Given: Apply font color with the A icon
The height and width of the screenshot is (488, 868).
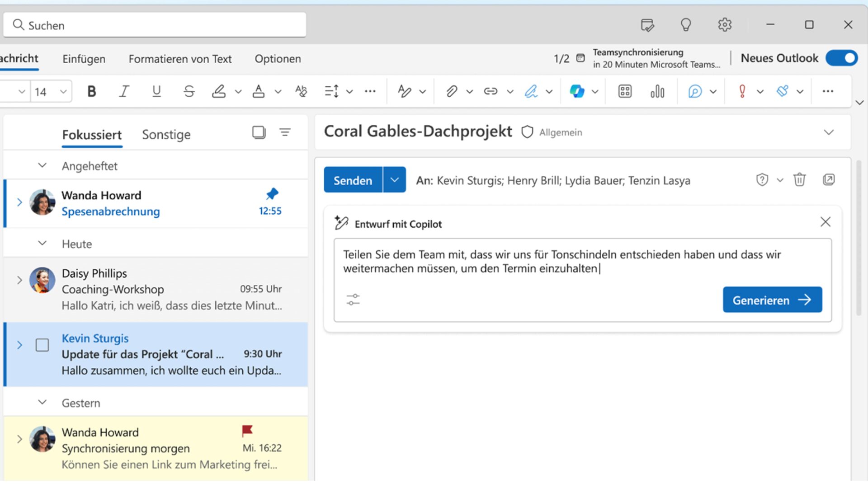Looking at the screenshot, I should click(259, 92).
